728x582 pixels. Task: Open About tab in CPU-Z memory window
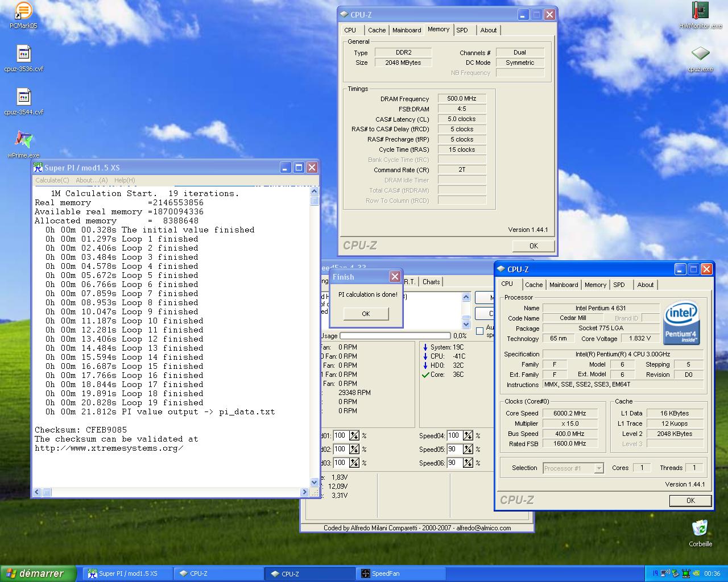click(489, 30)
